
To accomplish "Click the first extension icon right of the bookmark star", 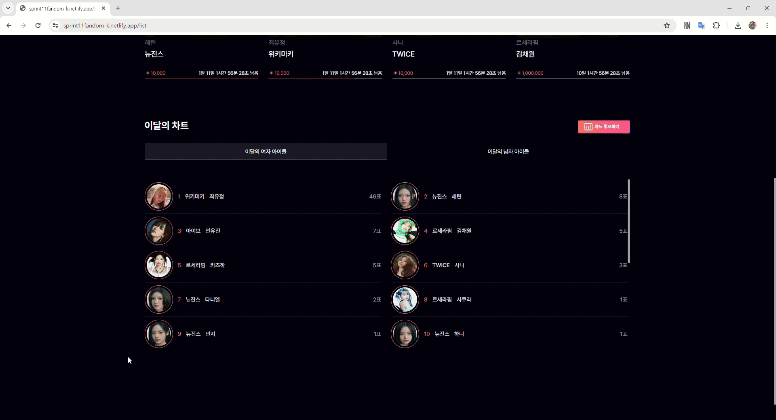I will click(x=687, y=25).
